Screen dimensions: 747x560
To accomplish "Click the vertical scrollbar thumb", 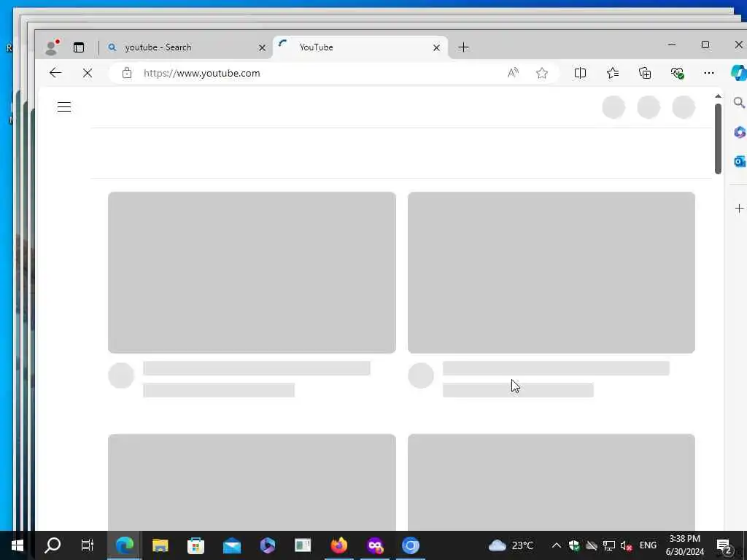I will (x=718, y=139).
